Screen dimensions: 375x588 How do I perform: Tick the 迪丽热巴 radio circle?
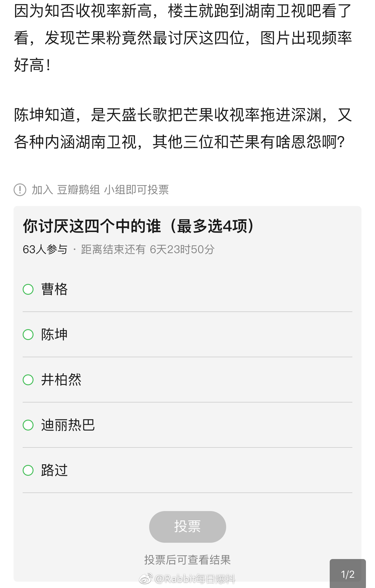click(x=28, y=425)
